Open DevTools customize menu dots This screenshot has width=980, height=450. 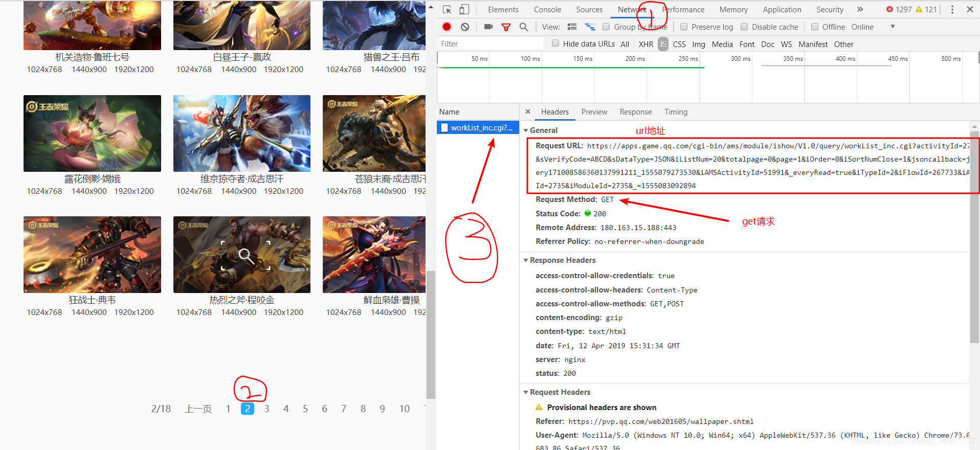(952, 9)
